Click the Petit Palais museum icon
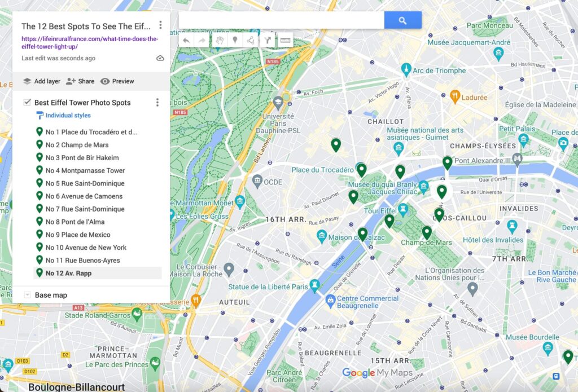 click(523, 140)
